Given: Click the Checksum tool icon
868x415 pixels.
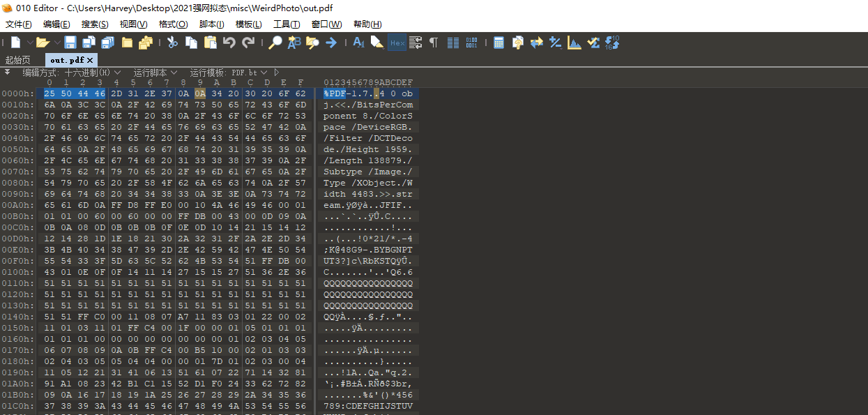Looking at the screenshot, I should point(593,43).
